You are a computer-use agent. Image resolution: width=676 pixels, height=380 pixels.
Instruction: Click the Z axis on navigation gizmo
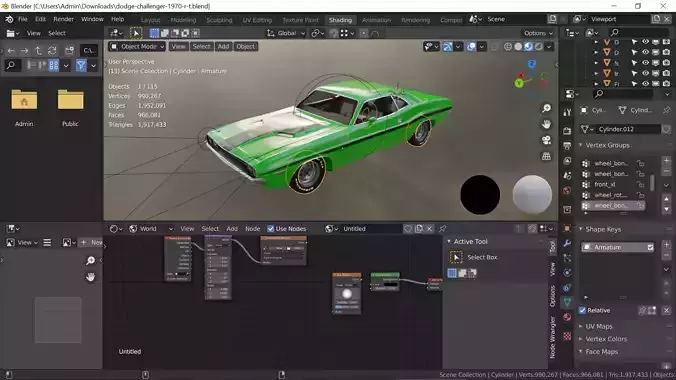point(532,64)
